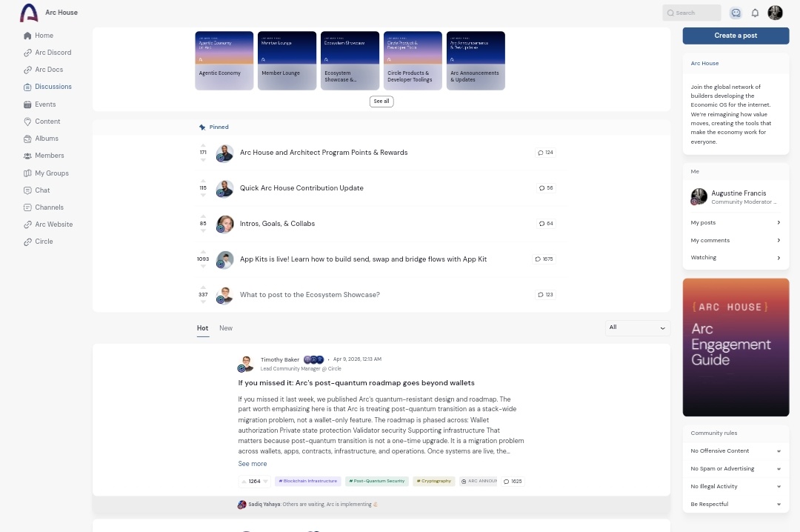Viewport: 800px width, 532px height.
Task: Click the Members people icon
Action: coord(27,156)
